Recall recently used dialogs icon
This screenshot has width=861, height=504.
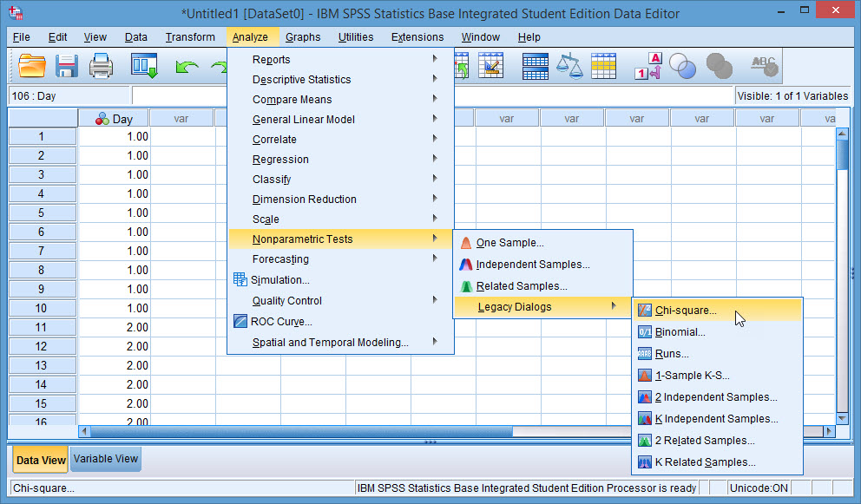pyautogui.click(x=144, y=67)
